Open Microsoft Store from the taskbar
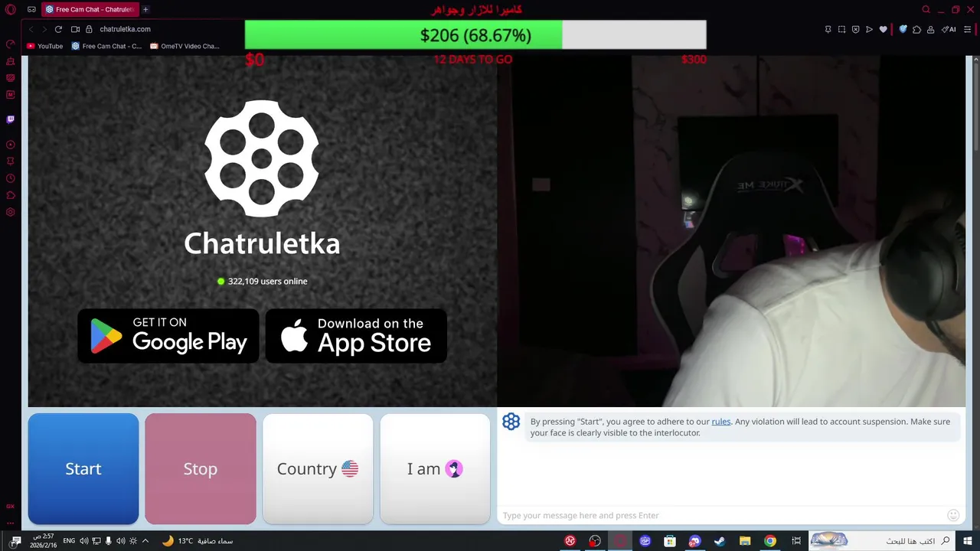Viewport: 980px width, 551px height. click(x=670, y=541)
